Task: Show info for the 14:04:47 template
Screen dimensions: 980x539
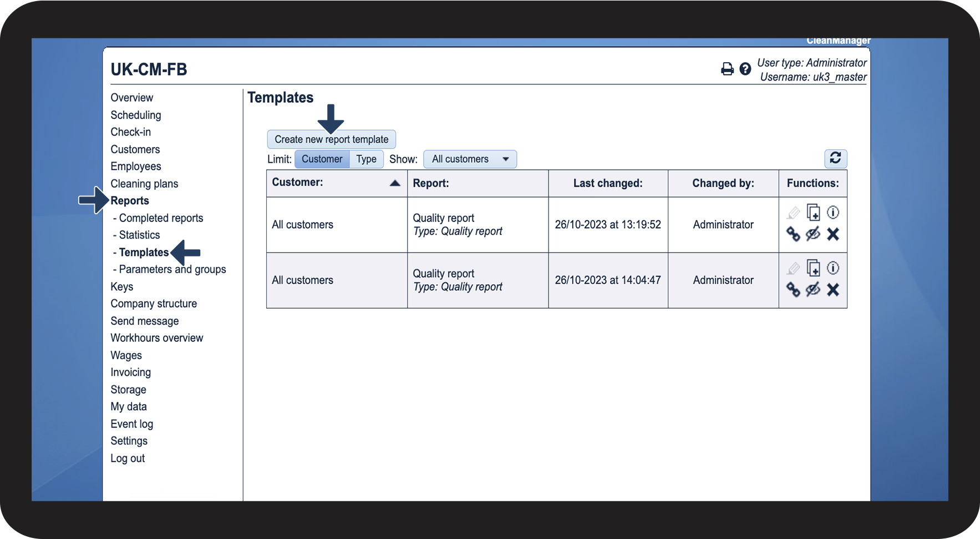Action: (x=833, y=268)
